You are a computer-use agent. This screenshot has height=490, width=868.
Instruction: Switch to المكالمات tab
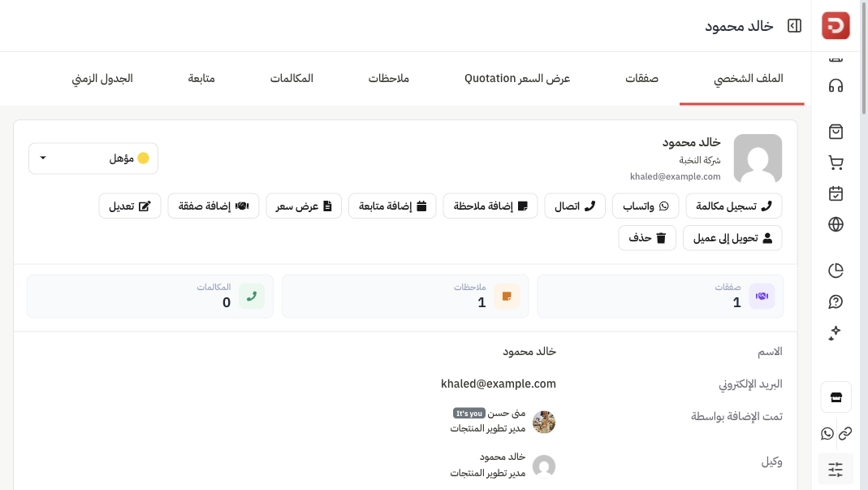click(291, 79)
